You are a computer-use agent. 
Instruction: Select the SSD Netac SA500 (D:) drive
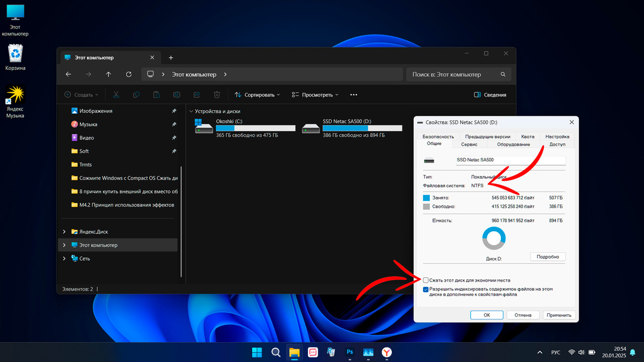tap(352, 129)
